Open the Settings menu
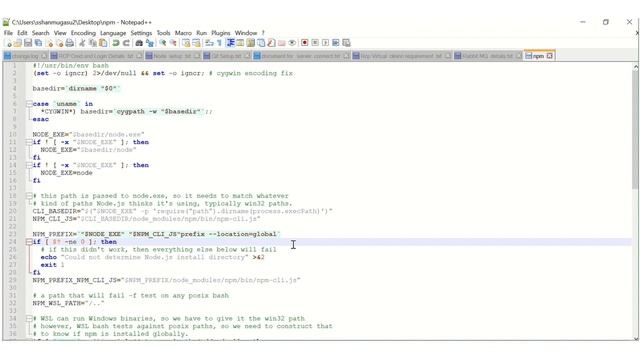Image resolution: width=640 pixels, height=360 pixels. pyautogui.click(x=141, y=33)
